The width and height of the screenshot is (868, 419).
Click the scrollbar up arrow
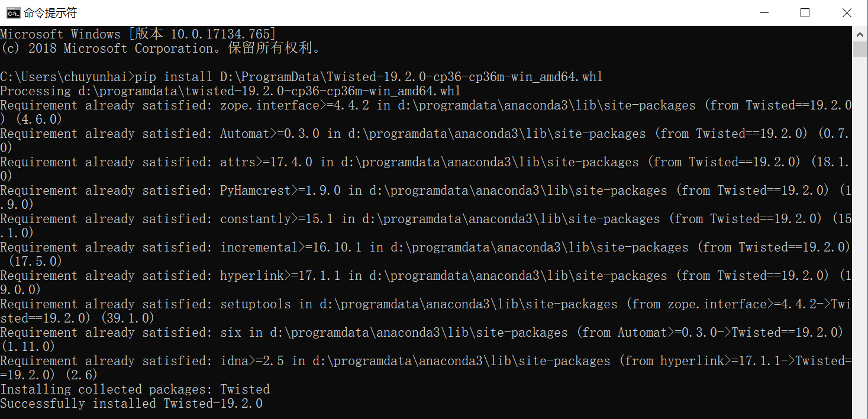pos(860,33)
